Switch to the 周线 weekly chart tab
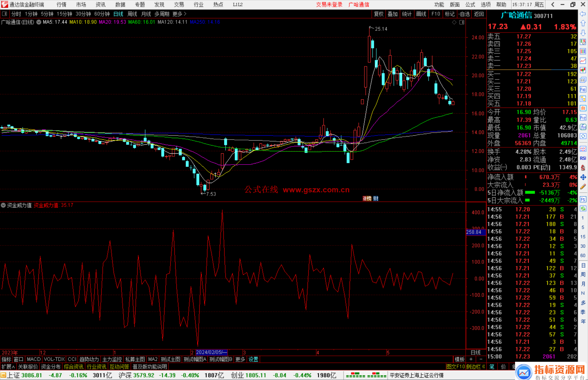 [132, 14]
